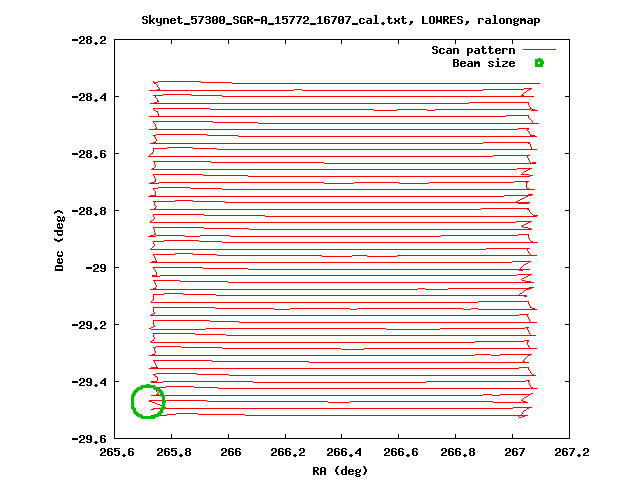640x480 pixels.
Task: Click y-axis tick label -28.8
Action: tap(89, 211)
